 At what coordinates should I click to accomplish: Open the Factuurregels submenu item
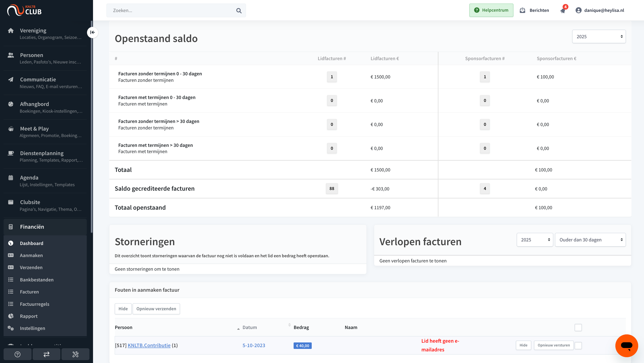(45, 304)
